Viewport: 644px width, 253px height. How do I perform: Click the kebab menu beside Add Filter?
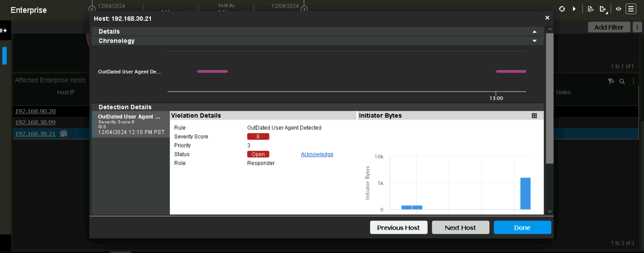637,27
